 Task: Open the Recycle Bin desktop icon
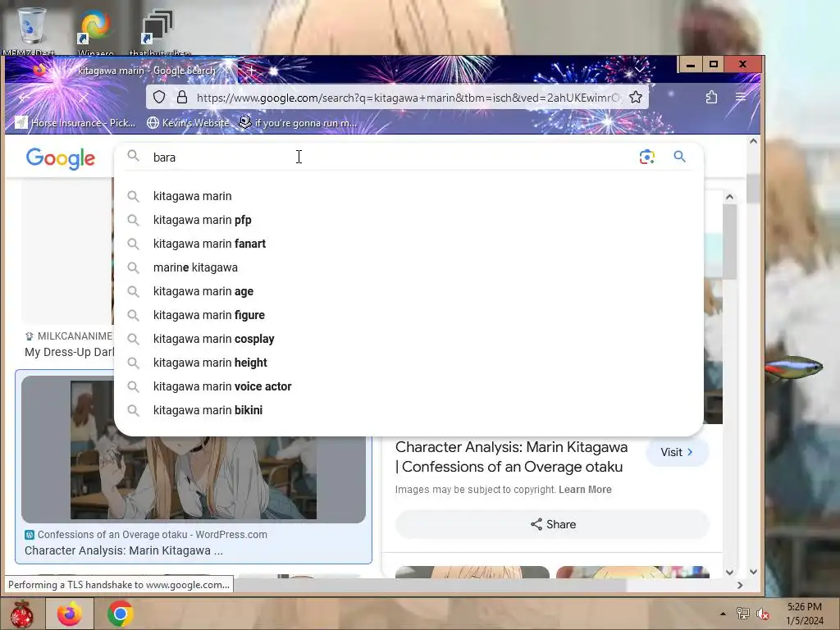point(30,27)
